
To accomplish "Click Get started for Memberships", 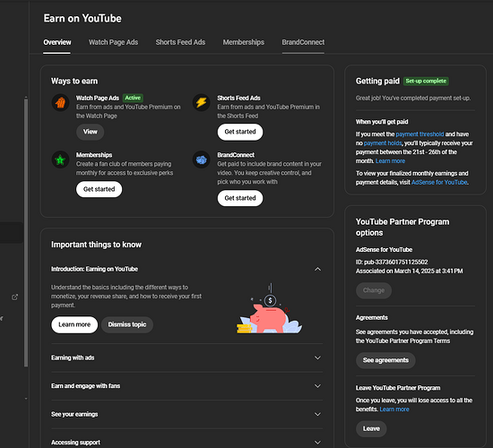I will pos(99,189).
